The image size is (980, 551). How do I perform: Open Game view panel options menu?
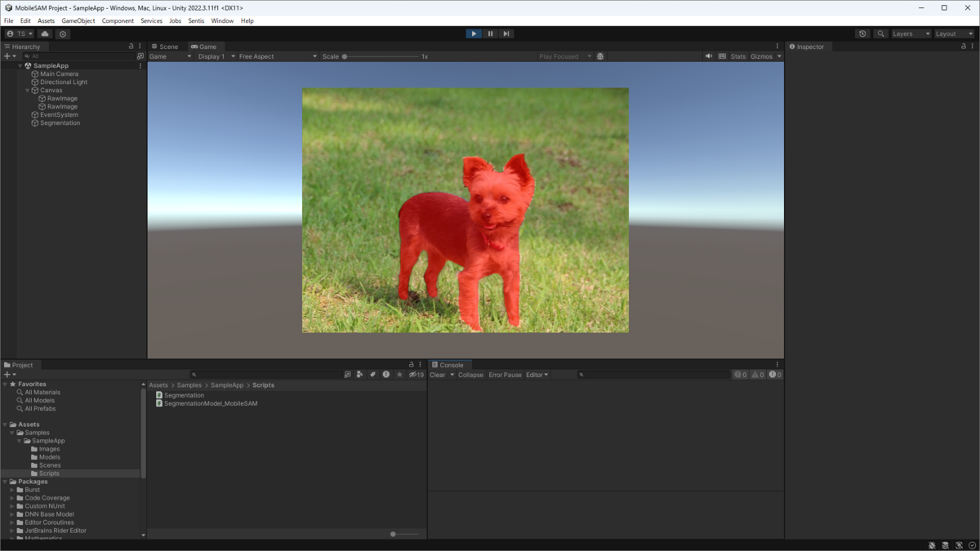(x=777, y=47)
